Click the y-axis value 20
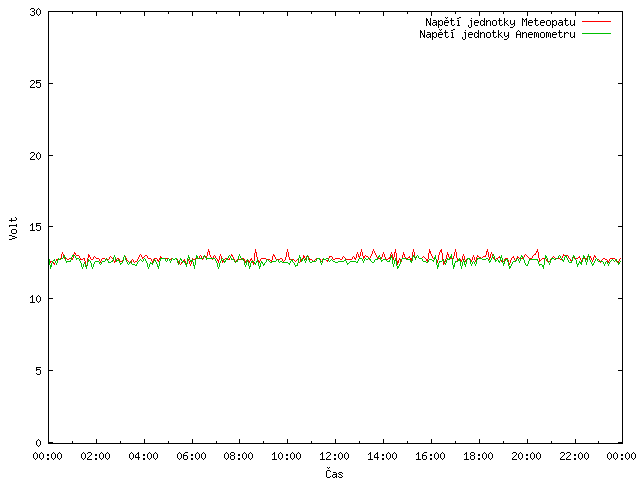This screenshot has width=640, height=480. [36, 156]
